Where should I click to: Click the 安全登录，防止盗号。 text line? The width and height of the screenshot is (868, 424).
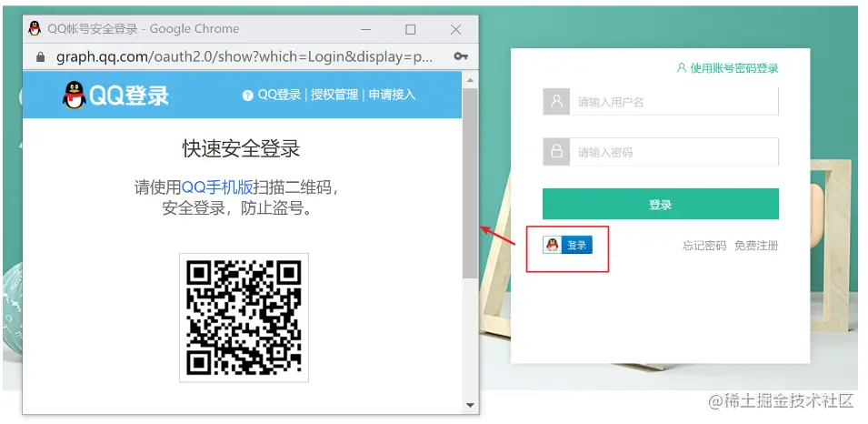click(241, 208)
